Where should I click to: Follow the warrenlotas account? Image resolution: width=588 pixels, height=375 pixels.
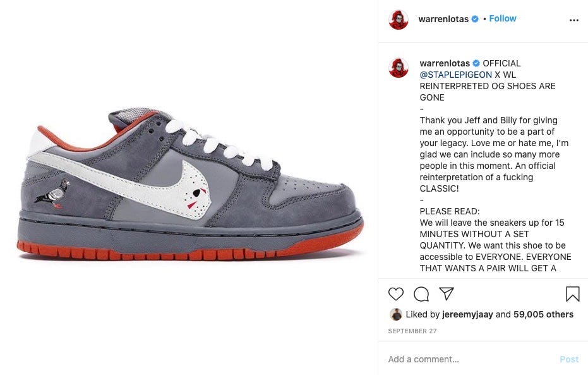pyautogui.click(x=503, y=18)
